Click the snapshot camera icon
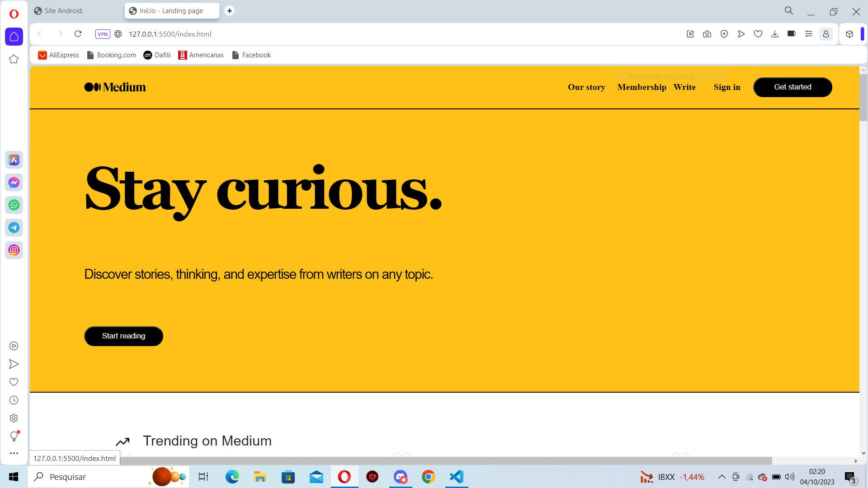The height and width of the screenshot is (488, 868). [707, 34]
